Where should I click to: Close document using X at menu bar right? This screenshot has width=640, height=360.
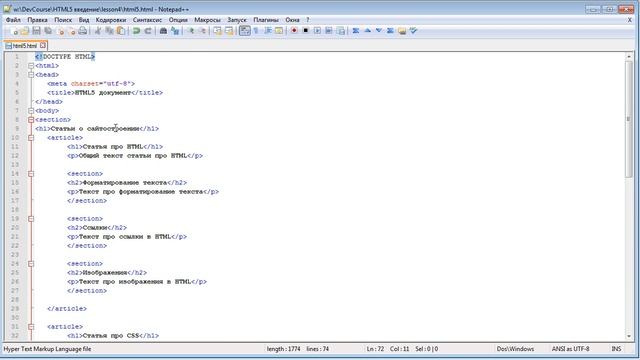click(x=630, y=20)
